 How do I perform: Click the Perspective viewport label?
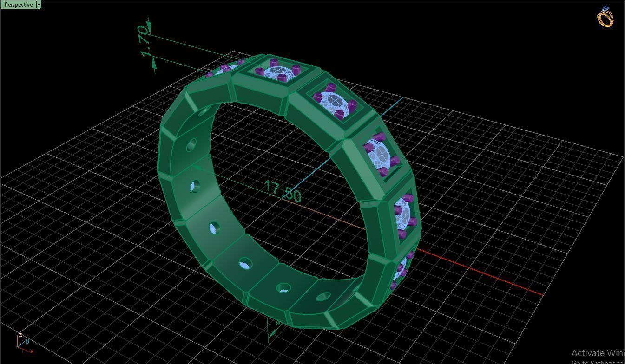click(18, 5)
